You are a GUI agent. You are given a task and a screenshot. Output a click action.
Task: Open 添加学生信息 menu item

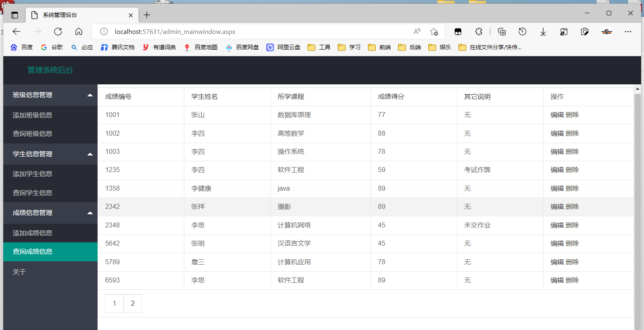tap(50, 174)
